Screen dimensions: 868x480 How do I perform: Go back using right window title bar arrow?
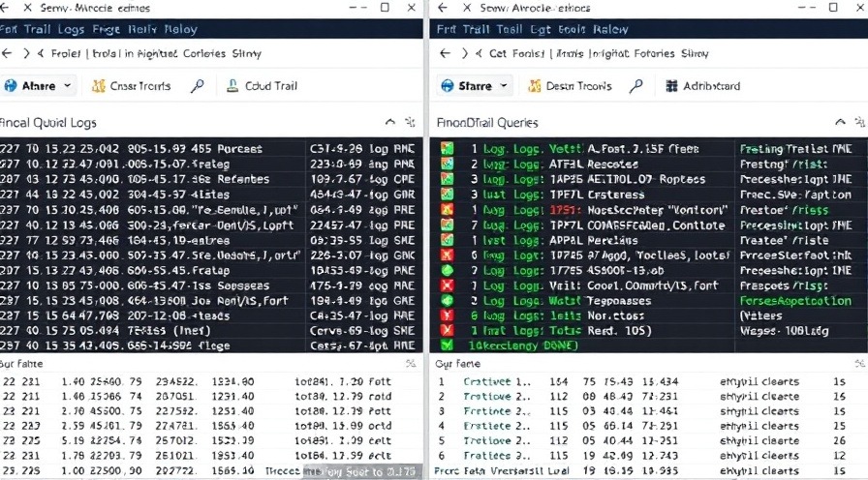(x=443, y=8)
